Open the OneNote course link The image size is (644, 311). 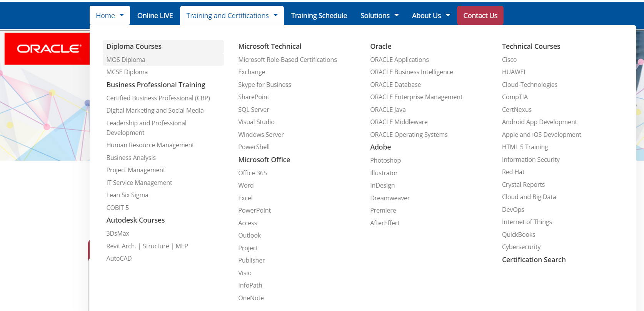pos(251,298)
